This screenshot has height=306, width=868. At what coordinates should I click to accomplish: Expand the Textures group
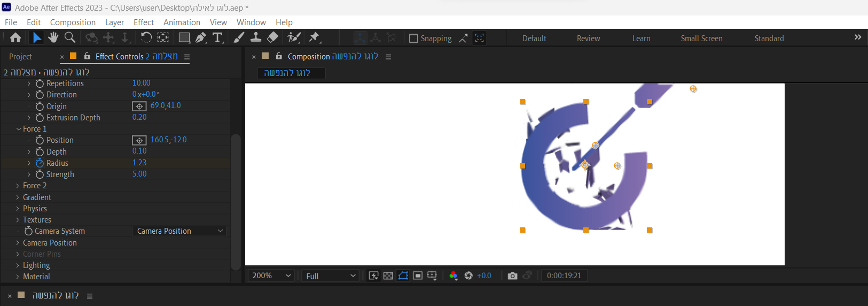point(18,220)
